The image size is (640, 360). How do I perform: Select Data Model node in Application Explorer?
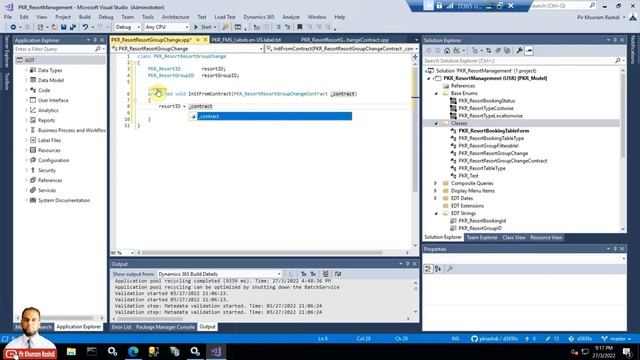pos(51,80)
